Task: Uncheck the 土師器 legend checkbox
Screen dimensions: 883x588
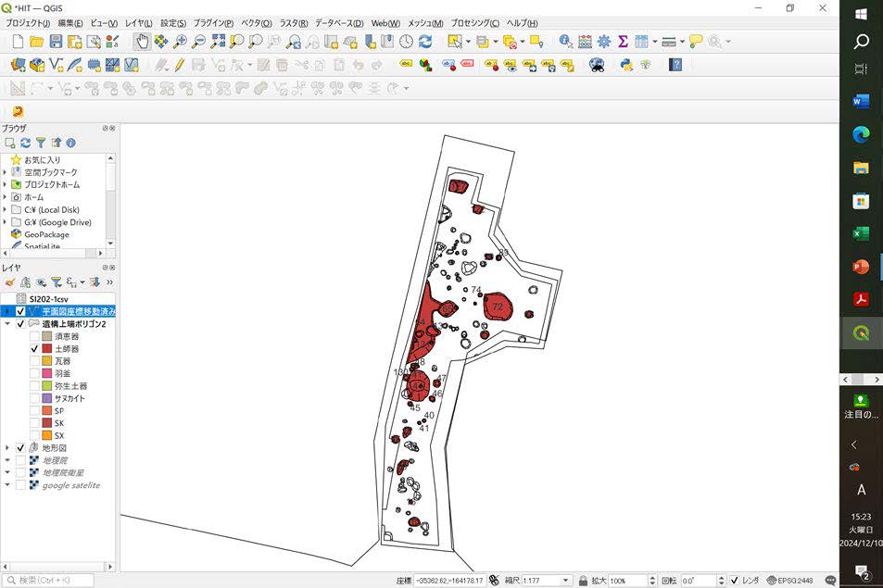Action: click(x=34, y=349)
